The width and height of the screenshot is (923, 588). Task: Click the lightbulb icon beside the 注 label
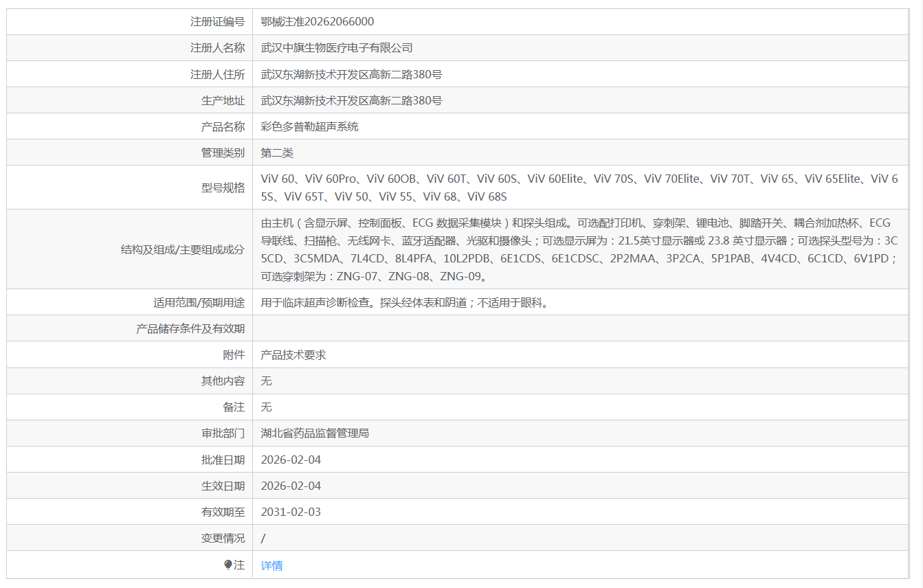[x=228, y=565]
